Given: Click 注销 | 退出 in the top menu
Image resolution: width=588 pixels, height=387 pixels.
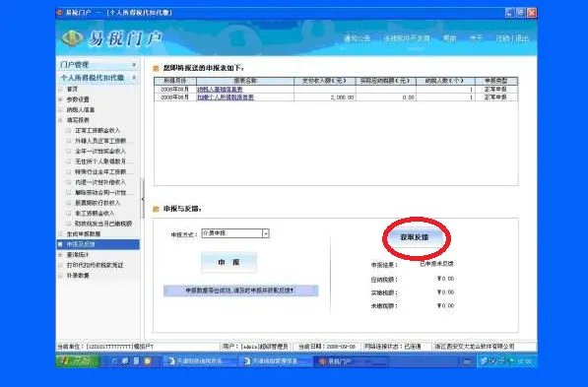Looking at the screenshot, I should pos(512,38).
